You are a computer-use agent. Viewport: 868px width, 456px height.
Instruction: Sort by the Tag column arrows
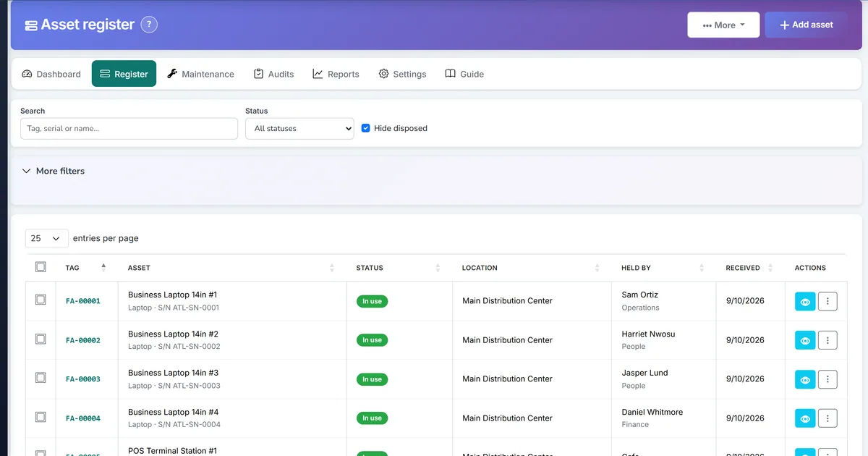(x=103, y=268)
